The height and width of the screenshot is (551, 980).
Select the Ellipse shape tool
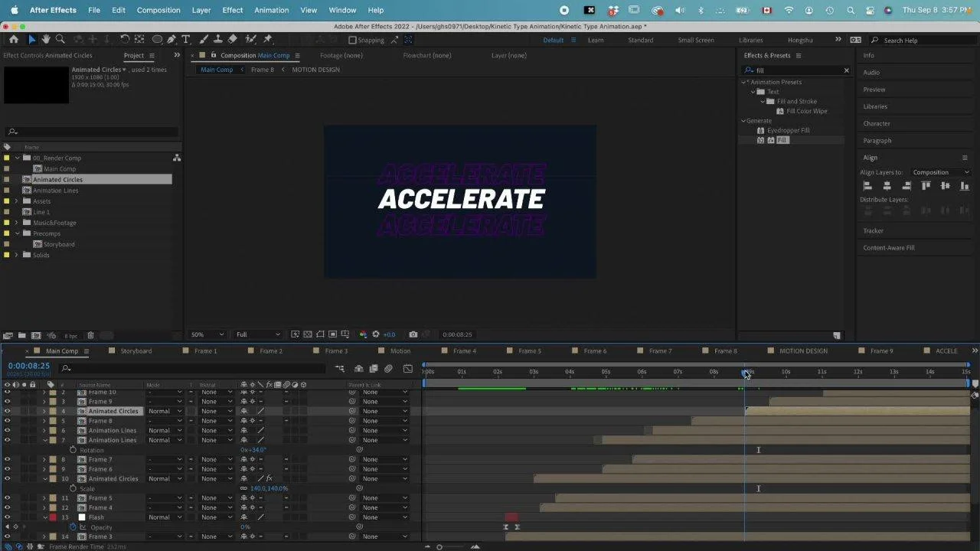[x=157, y=39]
